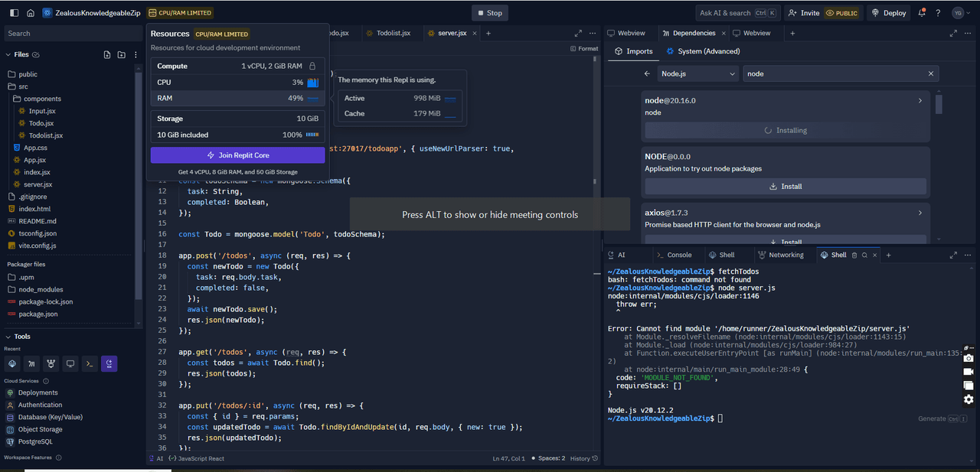Click the Storage usage progress bar

pos(312,135)
